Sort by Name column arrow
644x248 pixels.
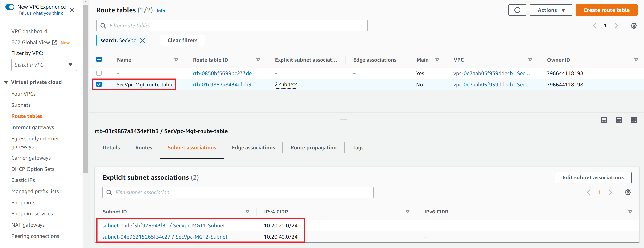pyautogui.click(x=176, y=60)
